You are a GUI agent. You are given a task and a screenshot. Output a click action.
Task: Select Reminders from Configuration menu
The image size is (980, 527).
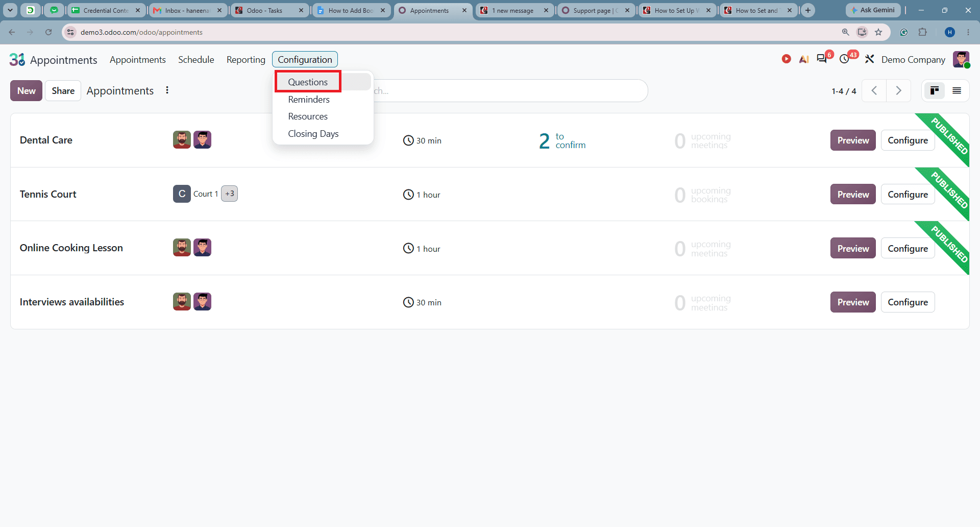309,99
